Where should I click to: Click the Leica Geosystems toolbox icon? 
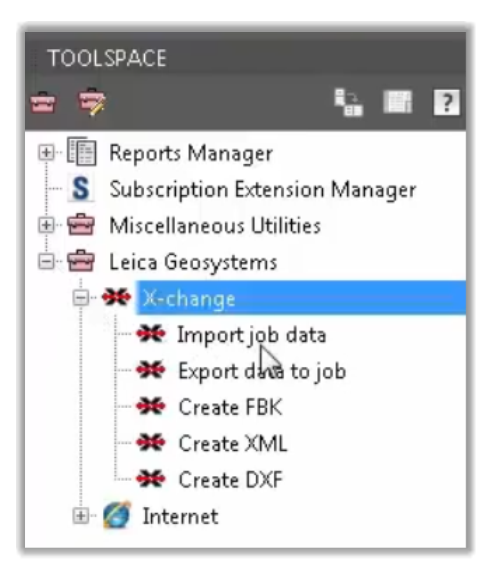[x=81, y=262]
